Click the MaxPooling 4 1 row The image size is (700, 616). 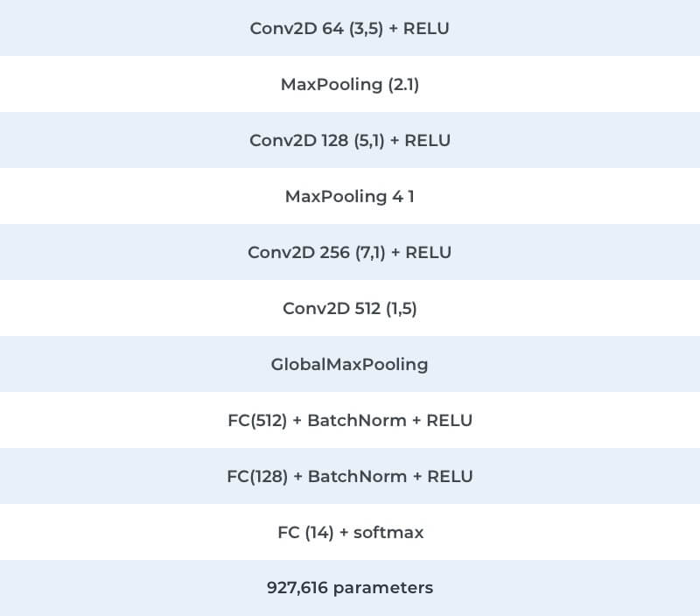click(x=350, y=196)
